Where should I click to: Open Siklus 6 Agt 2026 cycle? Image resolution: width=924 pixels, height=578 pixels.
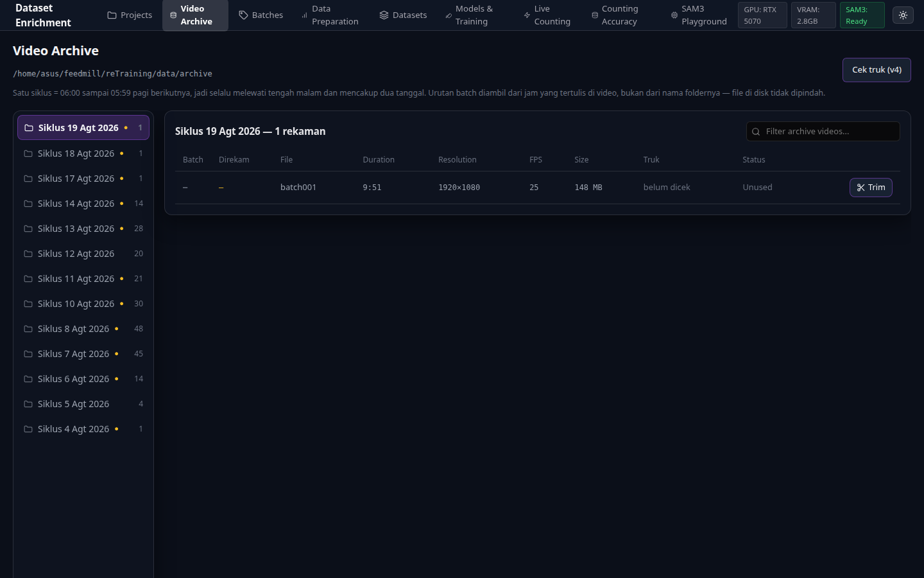[x=83, y=379]
